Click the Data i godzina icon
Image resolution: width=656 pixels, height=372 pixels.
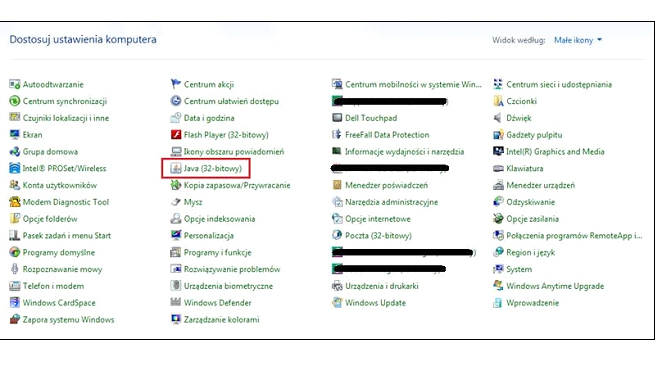click(176, 118)
